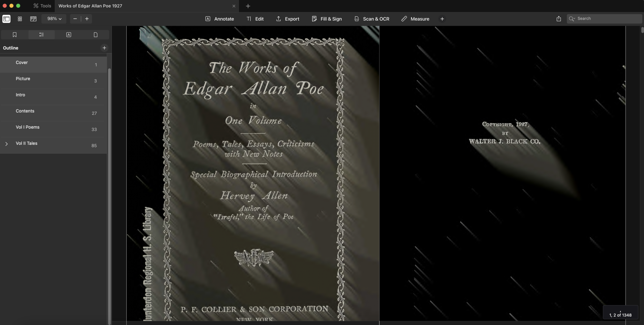The image size is (644, 325).
Task: Show the annotations sidebar panel
Action: (x=69, y=35)
